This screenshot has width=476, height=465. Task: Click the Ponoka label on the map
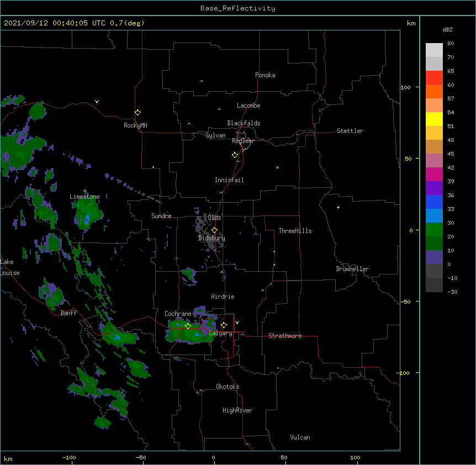(265, 75)
